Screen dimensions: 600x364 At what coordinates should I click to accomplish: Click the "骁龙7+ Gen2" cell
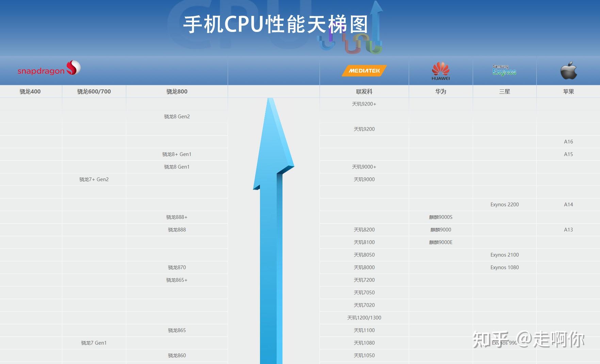point(94,179)
